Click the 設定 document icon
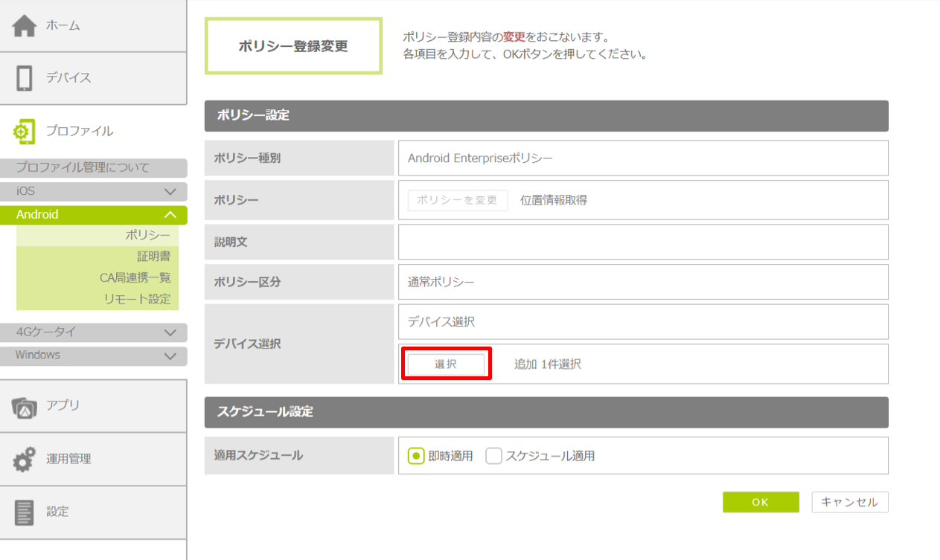 click(x=24, y=512)
